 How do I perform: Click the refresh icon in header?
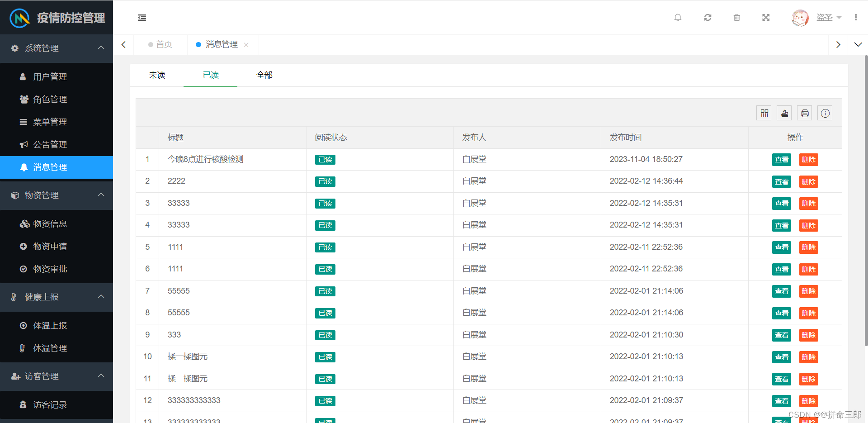708,18
